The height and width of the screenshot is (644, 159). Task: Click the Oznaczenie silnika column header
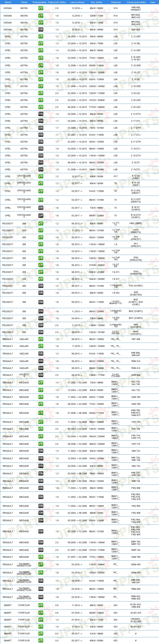point(136,2)
